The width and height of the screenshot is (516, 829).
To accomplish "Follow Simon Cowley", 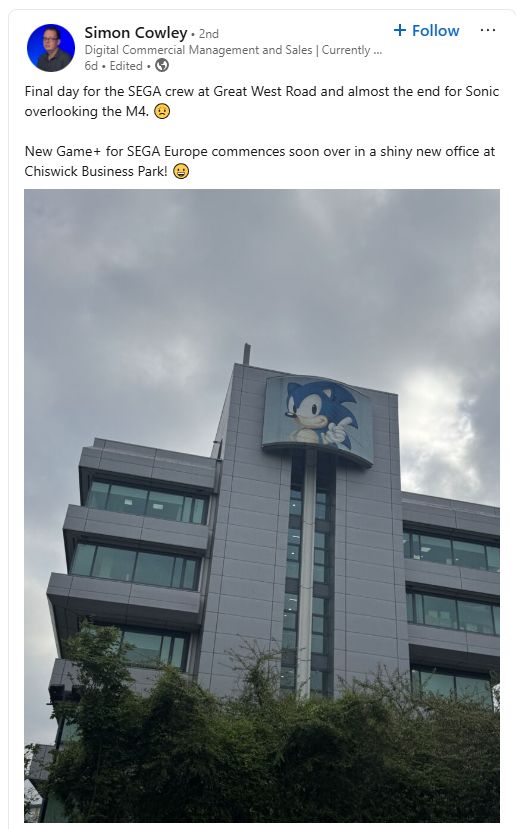I will click(427, 31).
